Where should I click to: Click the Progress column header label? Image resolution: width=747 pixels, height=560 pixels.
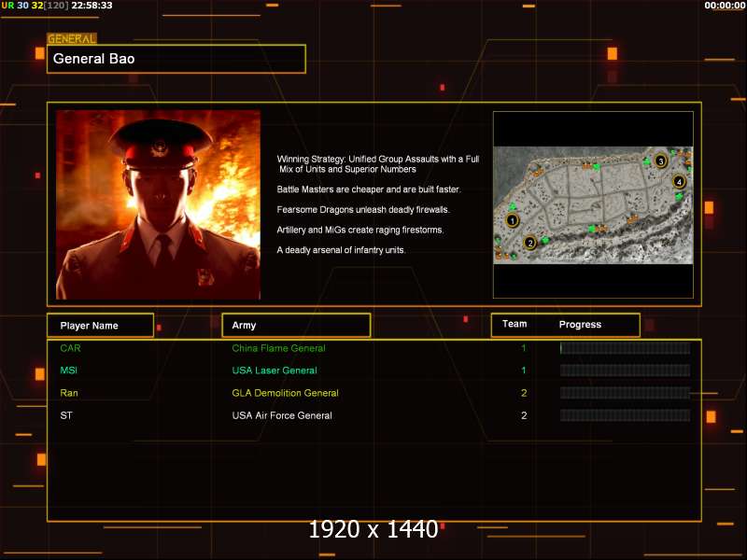click(580, 324)
